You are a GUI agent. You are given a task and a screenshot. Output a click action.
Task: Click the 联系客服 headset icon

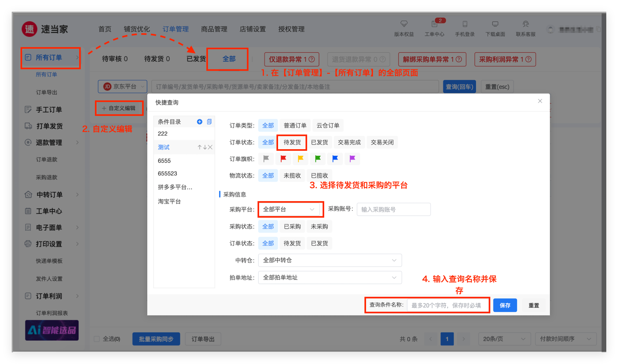click(525, 24)
